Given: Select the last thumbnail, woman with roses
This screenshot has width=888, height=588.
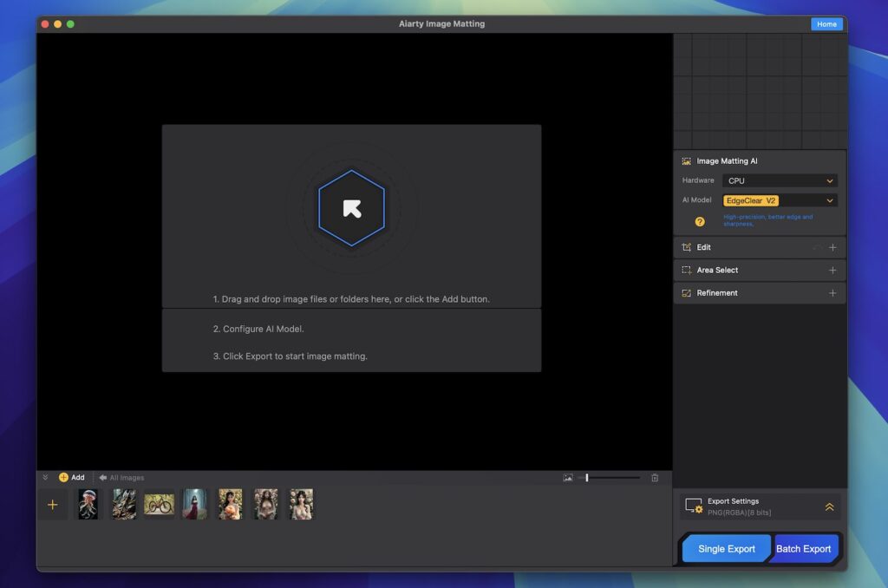Looking at the screenshot, I should pyautogui.click(x=301, y=504).
